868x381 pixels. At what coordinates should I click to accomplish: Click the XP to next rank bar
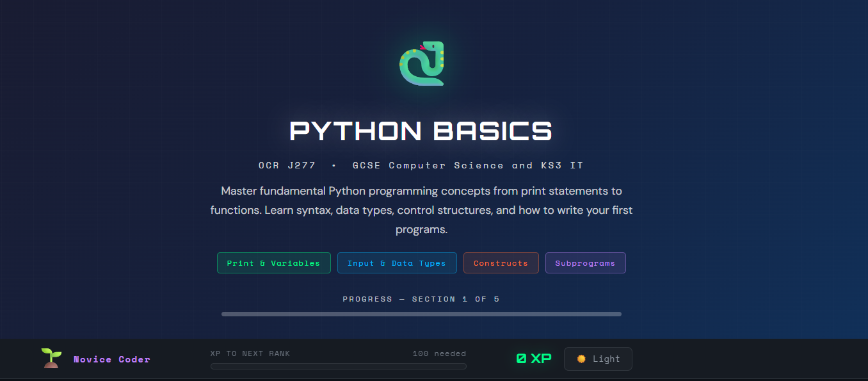339,366
